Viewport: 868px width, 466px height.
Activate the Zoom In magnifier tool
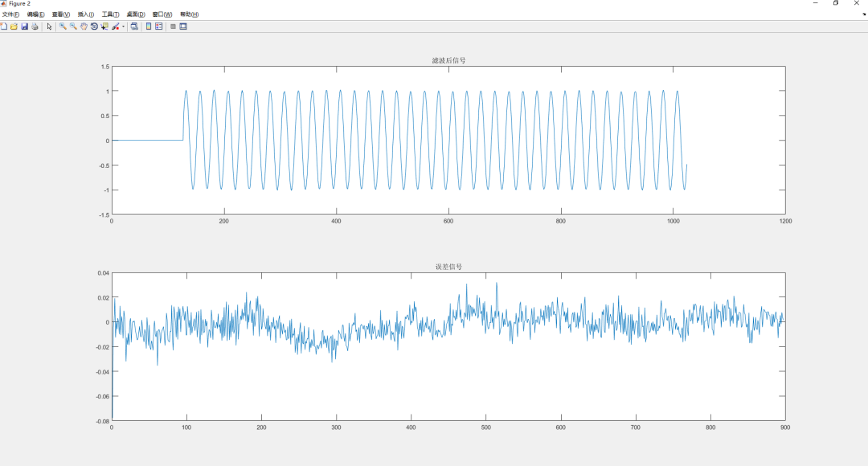(63, 26)
